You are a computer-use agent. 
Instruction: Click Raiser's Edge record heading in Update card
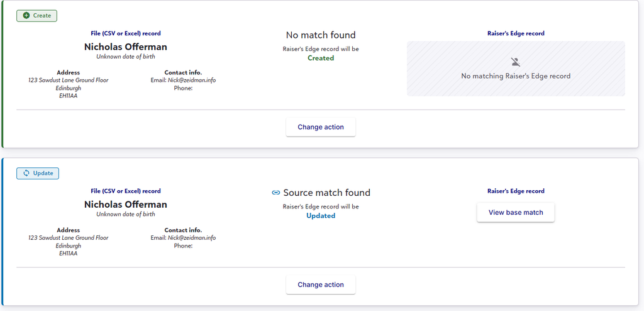(516, 191)
